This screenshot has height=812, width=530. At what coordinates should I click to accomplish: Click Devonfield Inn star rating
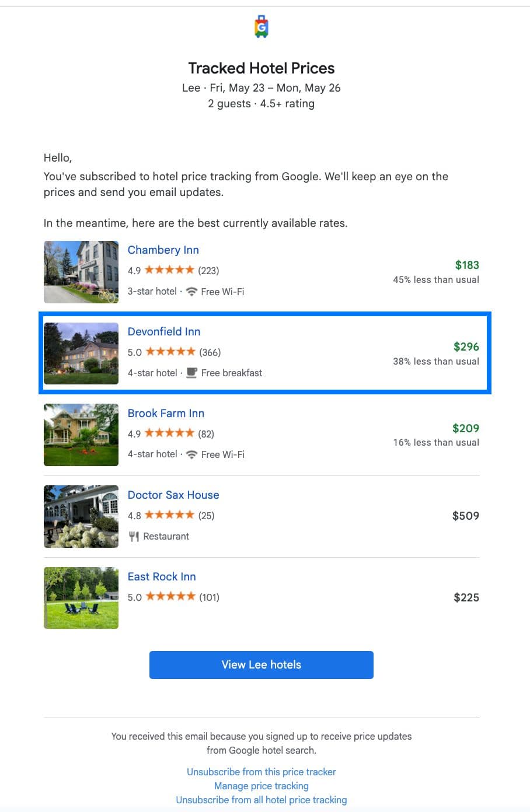[x=170, y=352]
